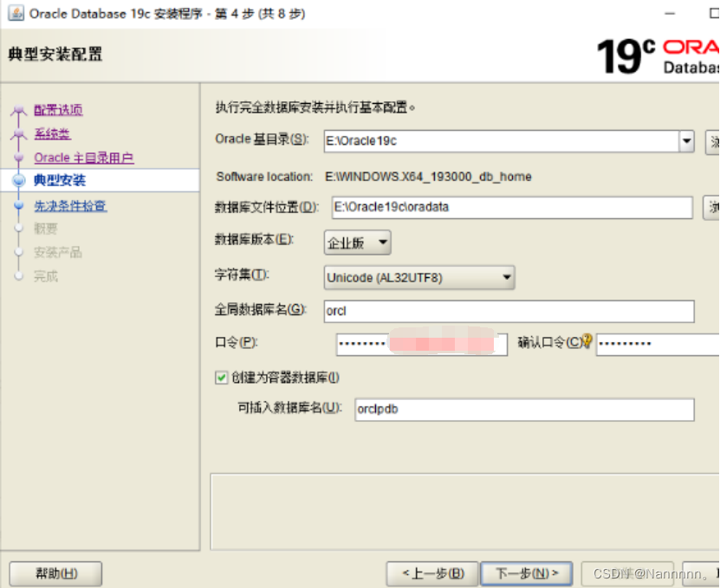Click the 安装产品 step label
This screenshot has width=720, height=588.
pyautogui.click(x=58, y=252)
